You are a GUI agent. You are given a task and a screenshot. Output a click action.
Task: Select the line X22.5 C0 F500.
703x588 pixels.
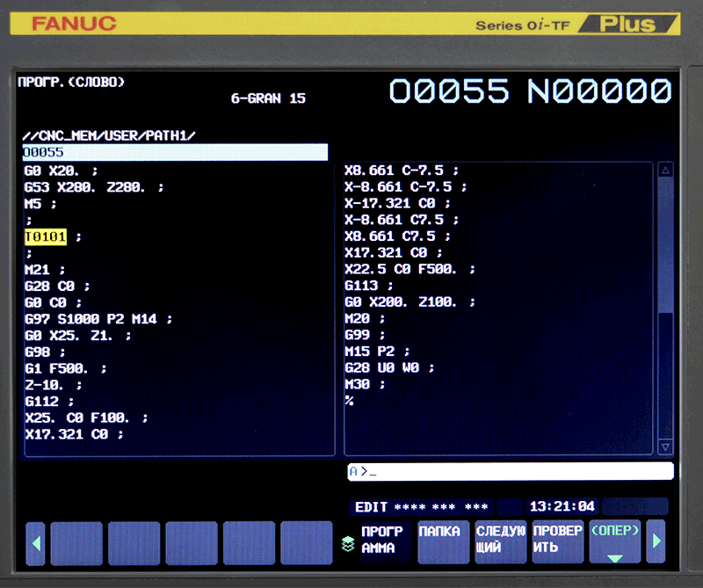coord(409,269)
